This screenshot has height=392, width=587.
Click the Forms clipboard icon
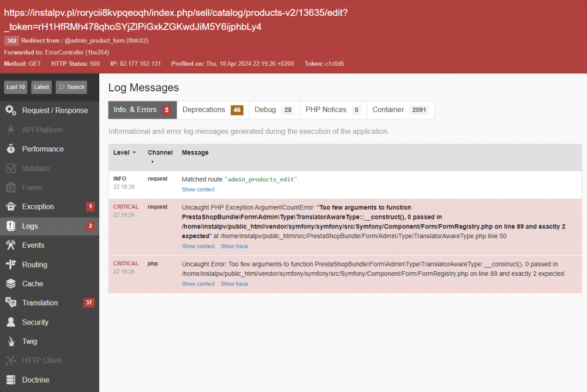(11, 188)
